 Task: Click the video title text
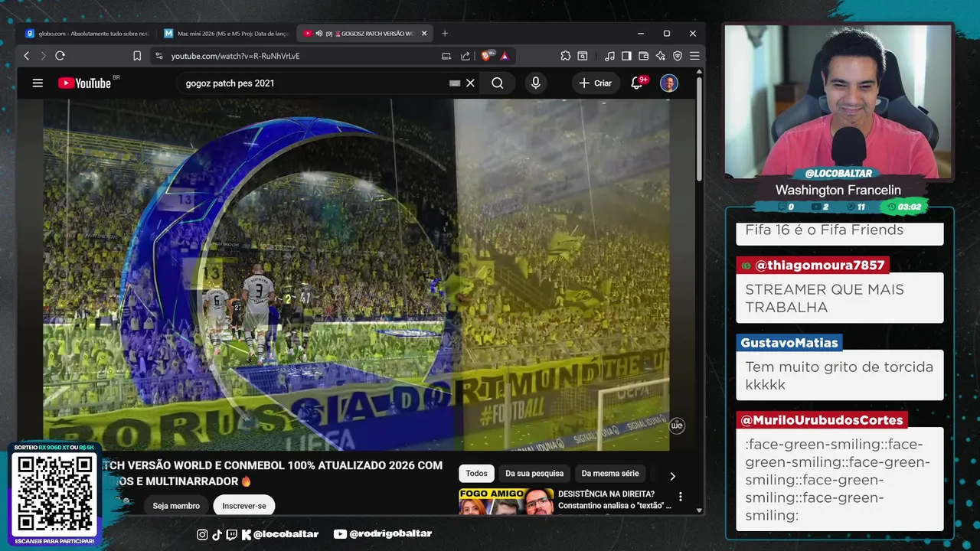click(x=272, y=473)
